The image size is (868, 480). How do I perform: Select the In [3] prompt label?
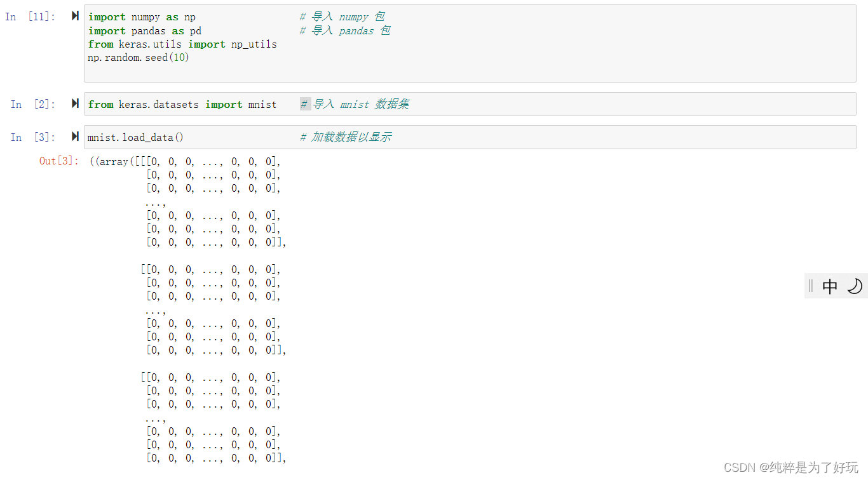click(33, 137)
